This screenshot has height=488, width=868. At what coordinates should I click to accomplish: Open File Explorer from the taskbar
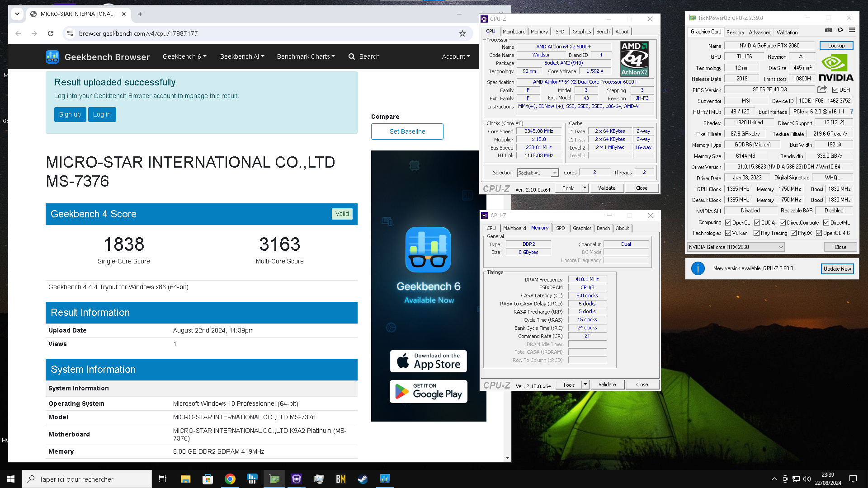click(x=185, y=479)
